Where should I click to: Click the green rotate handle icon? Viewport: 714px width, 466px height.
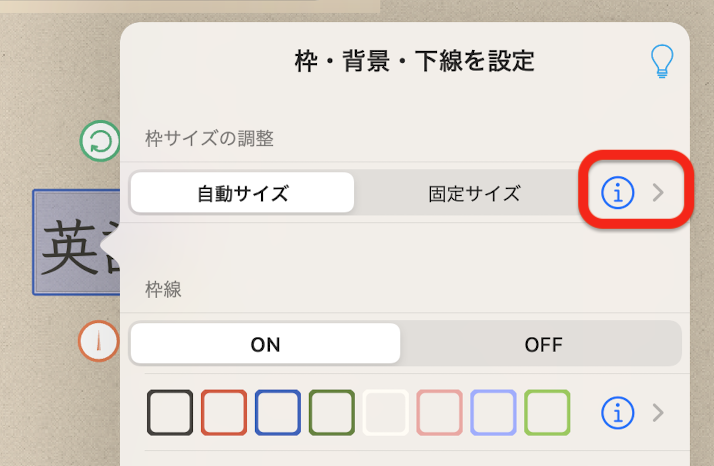100,141
